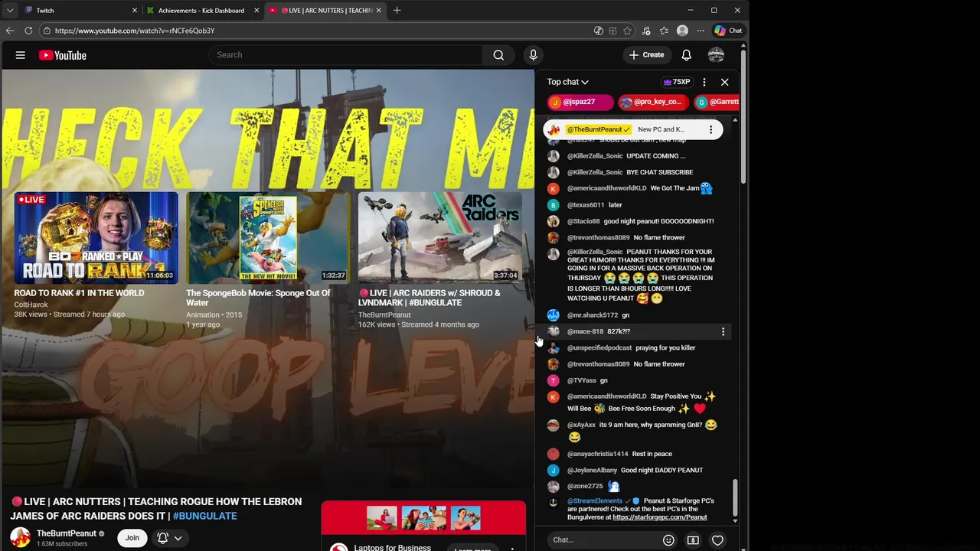Expand the Top chat mode dropdown
This screenshot has height=551, width=980.
567,82
